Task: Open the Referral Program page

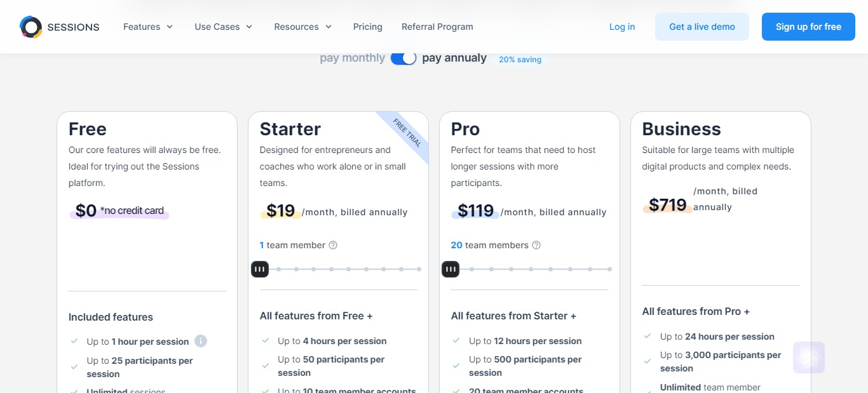Action: (437, 27)
